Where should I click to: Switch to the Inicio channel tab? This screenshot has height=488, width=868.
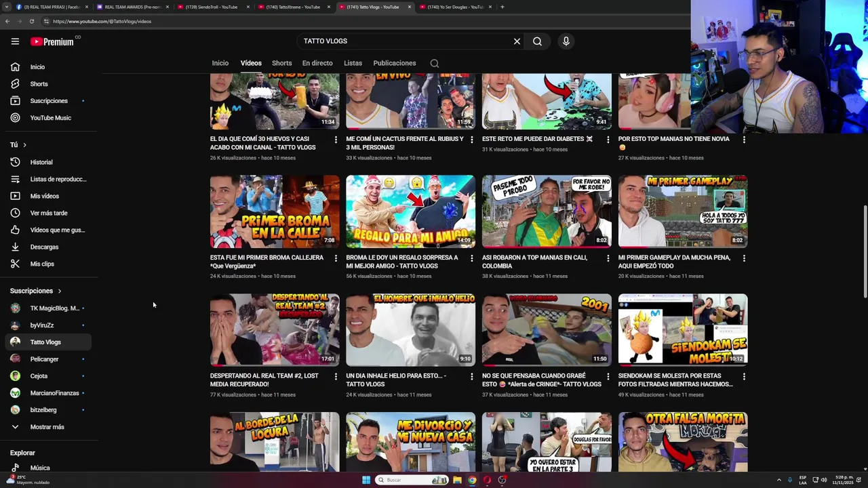[x=220, y=63]
